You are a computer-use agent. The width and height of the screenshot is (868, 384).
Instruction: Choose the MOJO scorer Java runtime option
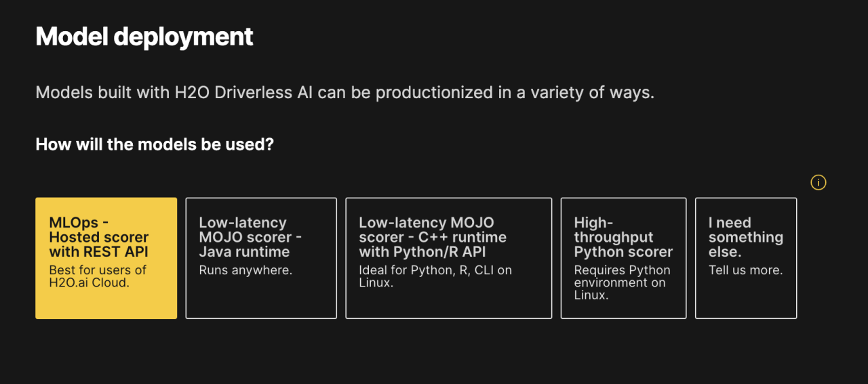(261, 258)
